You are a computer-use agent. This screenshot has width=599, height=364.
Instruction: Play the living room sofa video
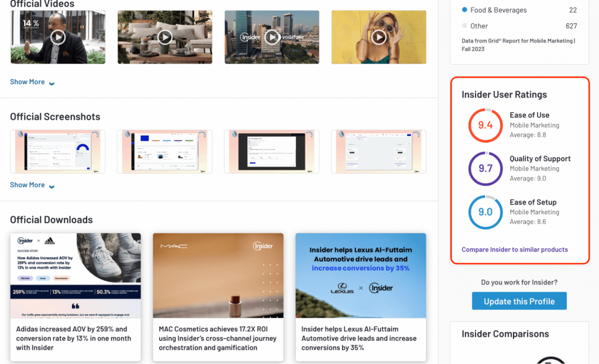tap(165, 37)
